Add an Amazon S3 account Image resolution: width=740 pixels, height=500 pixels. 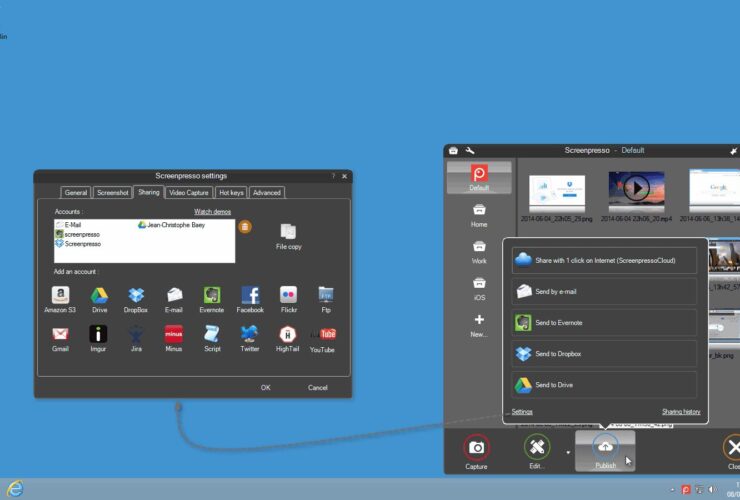click(x=60, y=296)
